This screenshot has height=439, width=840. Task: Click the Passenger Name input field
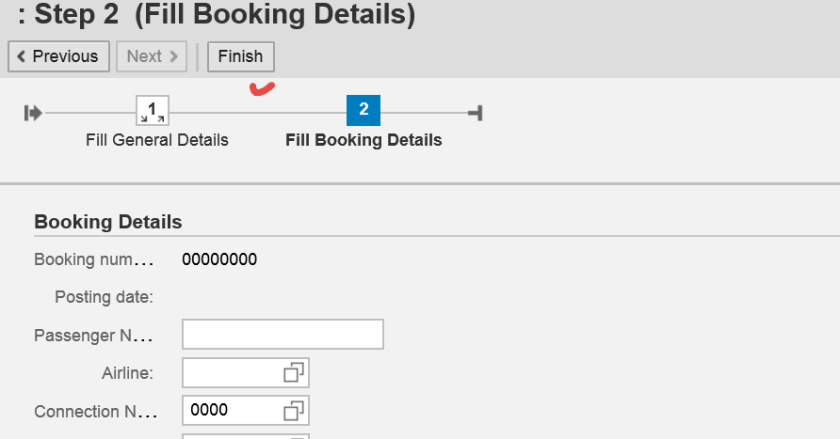pos(282,335)
